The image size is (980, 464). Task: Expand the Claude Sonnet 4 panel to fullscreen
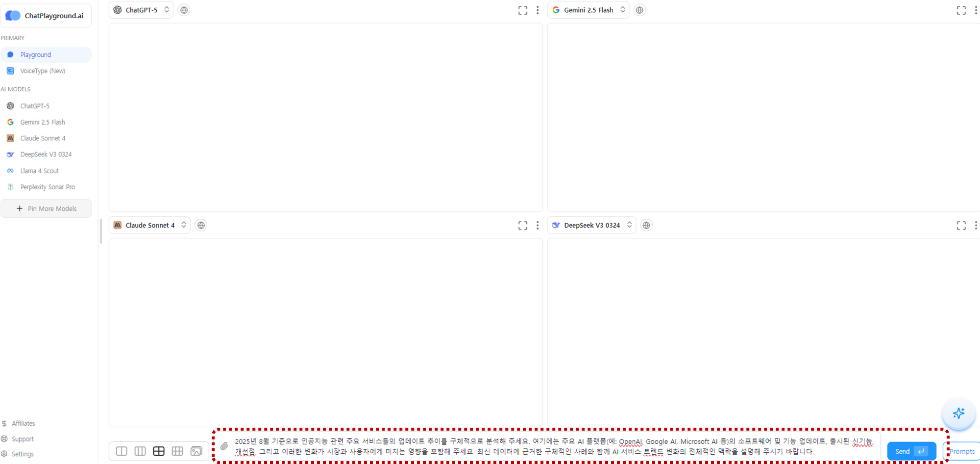click(x=523, y=225)
